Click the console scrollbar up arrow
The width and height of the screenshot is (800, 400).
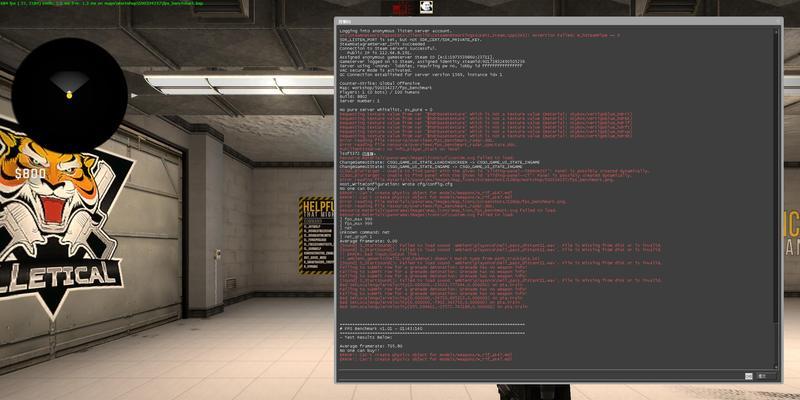(777, 31)
